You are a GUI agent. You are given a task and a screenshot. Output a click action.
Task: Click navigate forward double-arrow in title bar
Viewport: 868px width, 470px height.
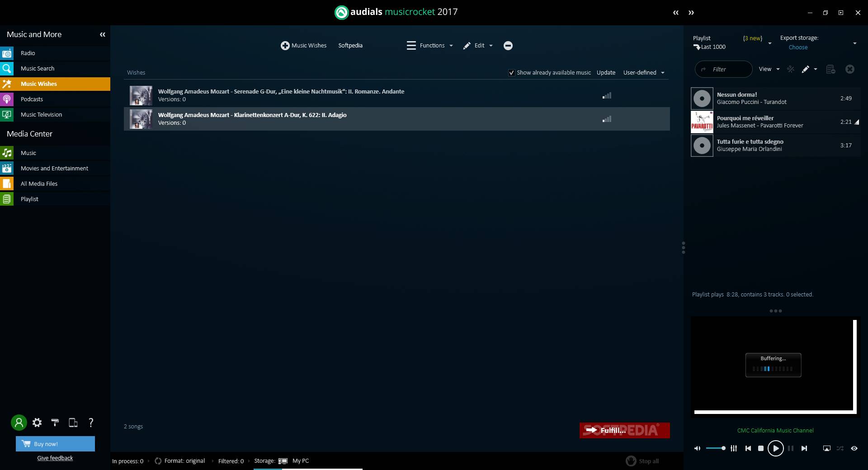691,13
